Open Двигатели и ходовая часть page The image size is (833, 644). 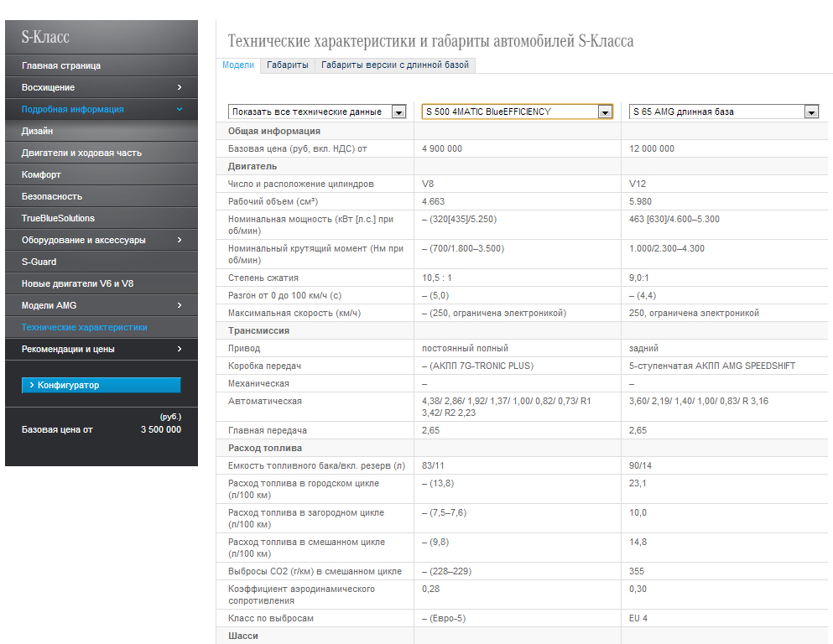click(81, 153)
